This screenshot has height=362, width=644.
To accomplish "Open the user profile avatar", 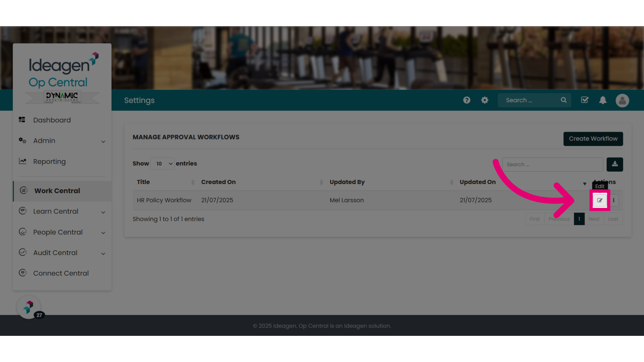I will point(622,100).
